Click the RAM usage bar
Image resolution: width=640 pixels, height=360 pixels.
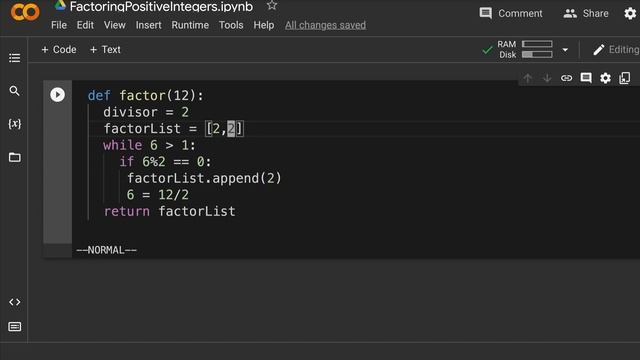point(537,44)
